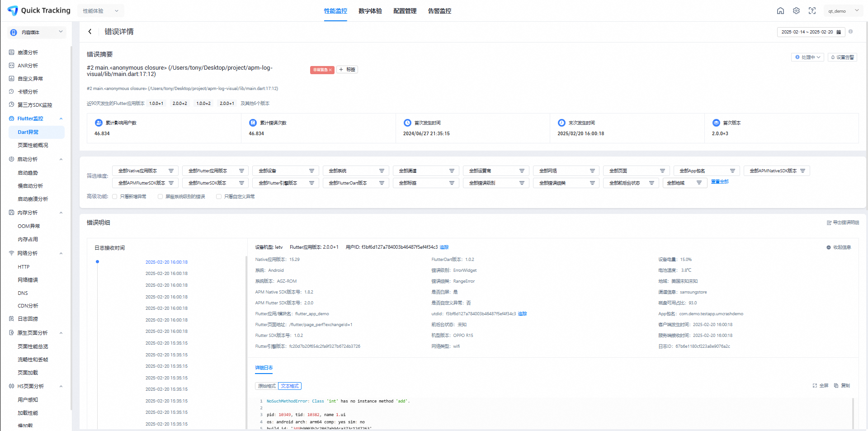Click the 原生页面分析 sidebar icon
868x431 pixels.
(12, 333)
